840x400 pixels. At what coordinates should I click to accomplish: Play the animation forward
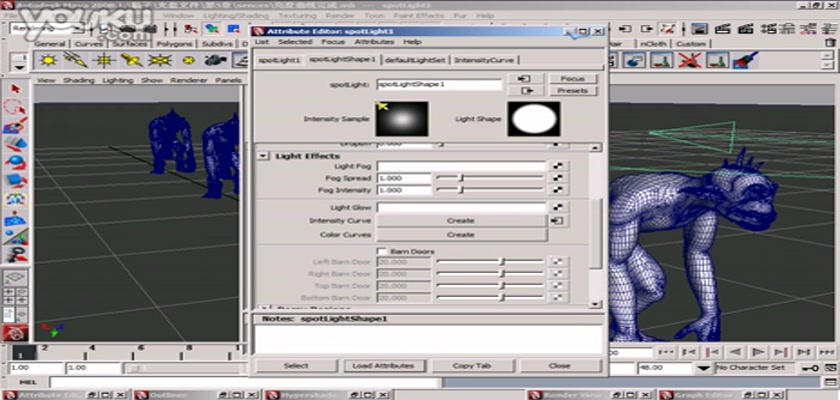[x=758, y=352]
